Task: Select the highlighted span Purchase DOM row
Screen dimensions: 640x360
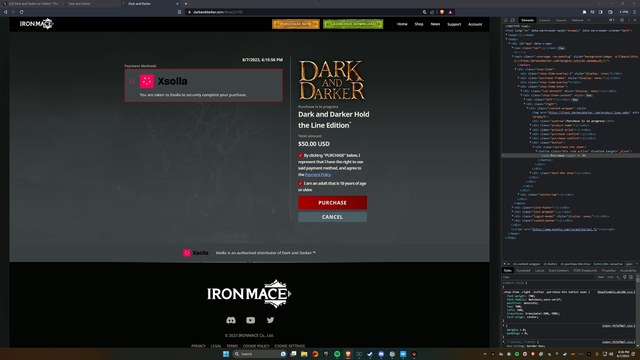Action: (571, 156)
